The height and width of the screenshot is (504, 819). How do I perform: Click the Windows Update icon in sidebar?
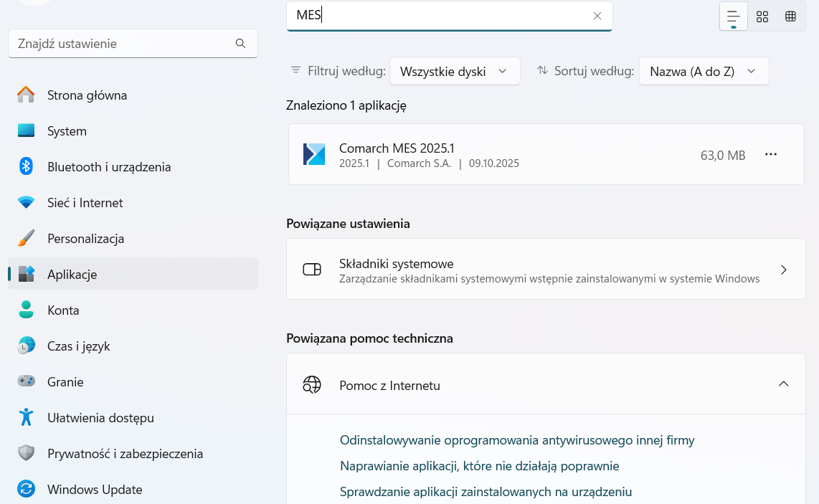pyautogui.click(x=27, y=490)
